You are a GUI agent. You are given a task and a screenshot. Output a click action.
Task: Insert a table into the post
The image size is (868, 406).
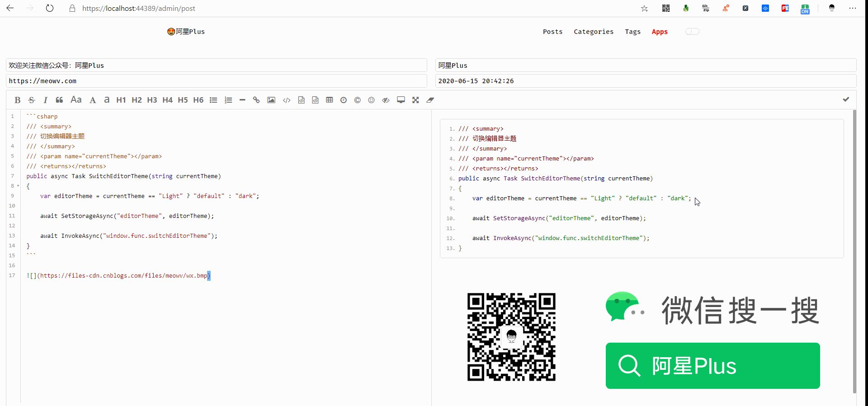[330, 100]
